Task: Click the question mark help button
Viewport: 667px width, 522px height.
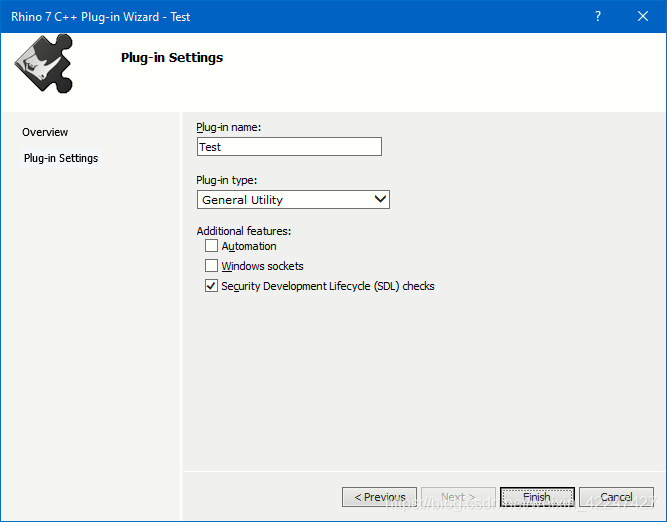Action: (597, 17)
